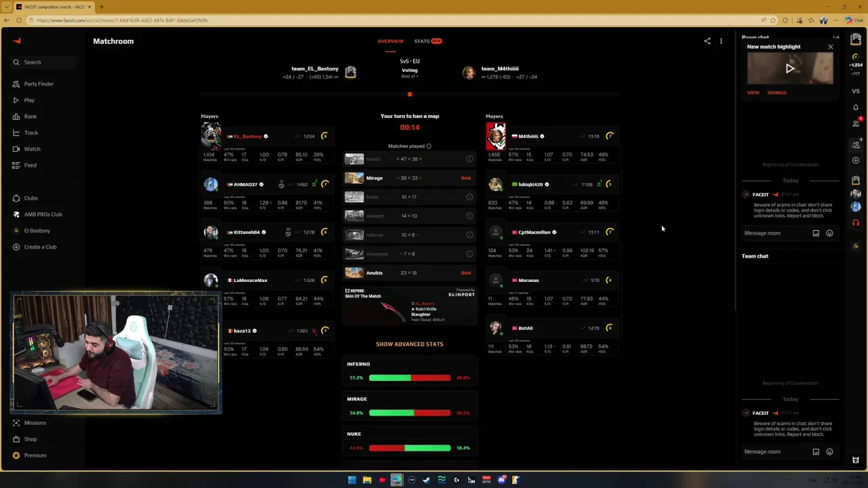Click VIEW on match highlight
This screenshot has height=488, width=868.
pyautogui.click(x=753, y=93)
